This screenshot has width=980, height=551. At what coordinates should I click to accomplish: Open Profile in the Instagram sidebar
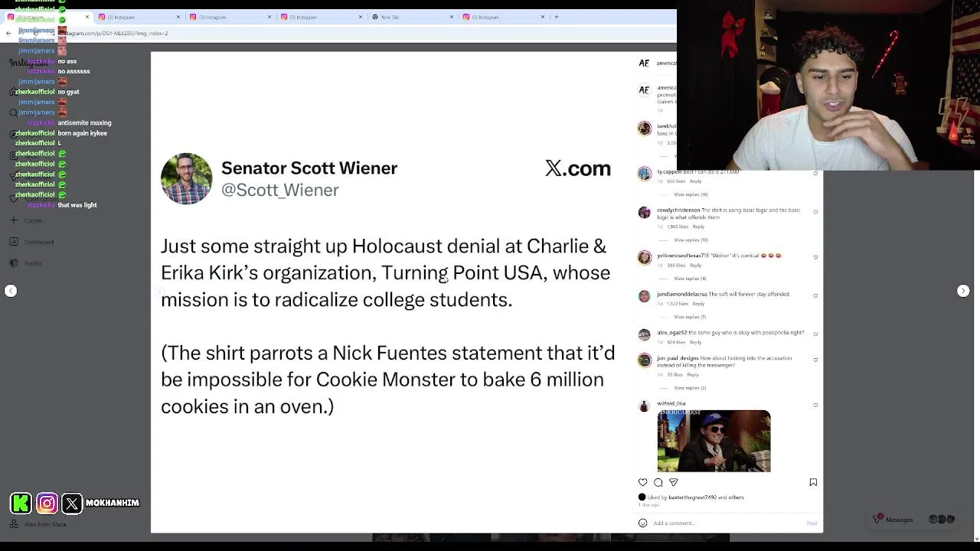point(26,263)
